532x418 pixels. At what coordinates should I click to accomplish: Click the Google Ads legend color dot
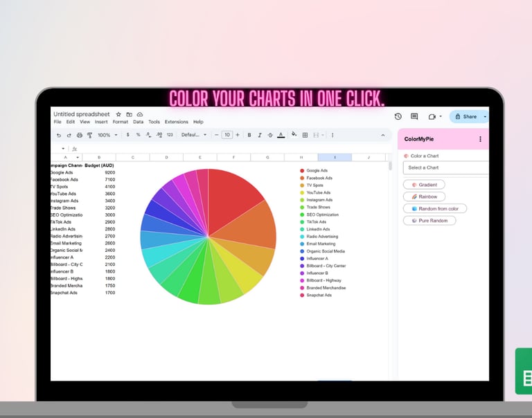302,170
